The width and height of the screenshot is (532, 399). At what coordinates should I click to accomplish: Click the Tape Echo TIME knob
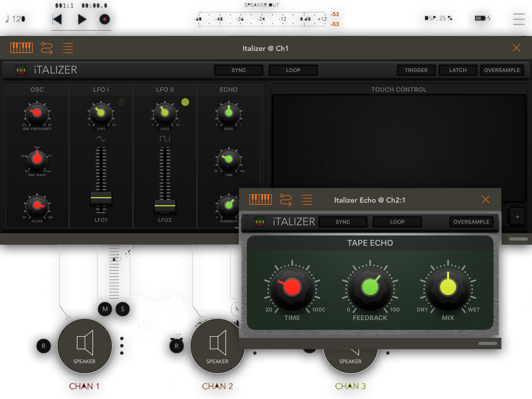[292, 288]
